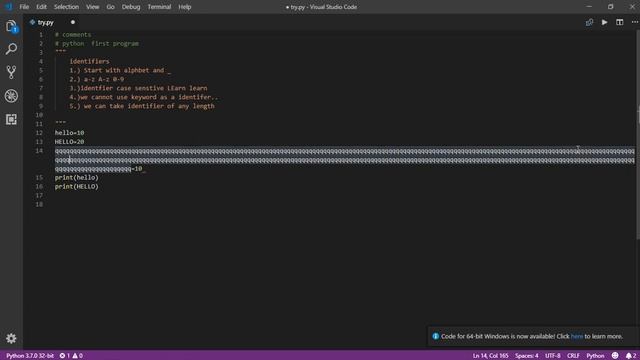Click the '# python first program' line
The height and width of the screenshot is (360, 640).
pos(97,44)
